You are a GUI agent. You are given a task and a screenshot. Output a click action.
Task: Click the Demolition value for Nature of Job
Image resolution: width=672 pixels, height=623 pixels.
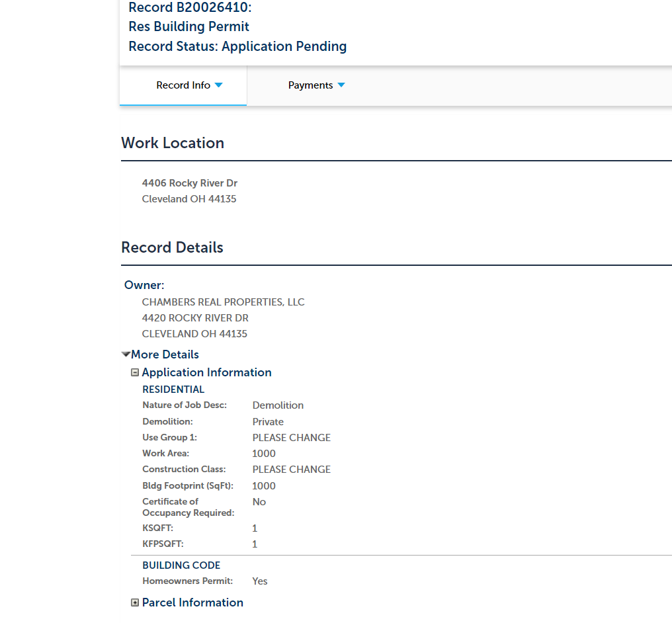coord(278,405)
